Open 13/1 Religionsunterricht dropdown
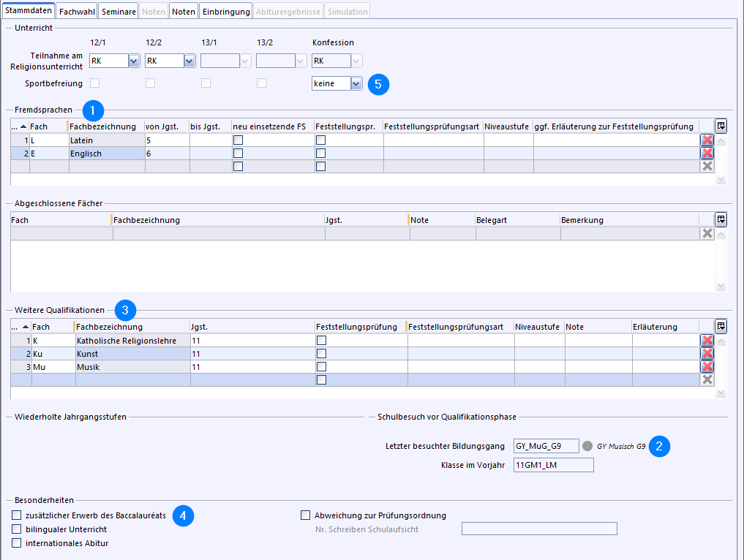 click(x=245, y=61)
